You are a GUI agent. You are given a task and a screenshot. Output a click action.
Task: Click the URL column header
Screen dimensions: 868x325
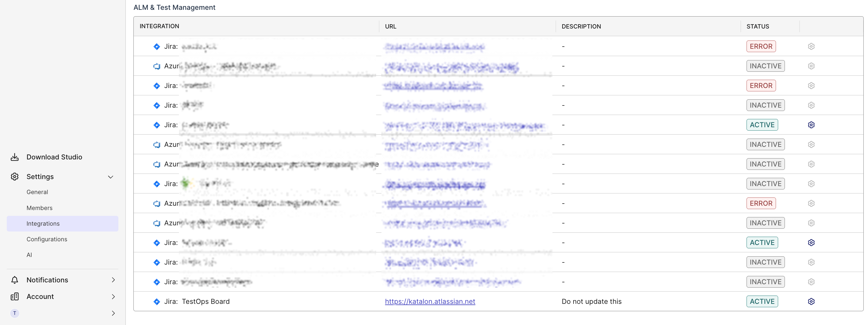pyautogui.click(x=390, y=27)
